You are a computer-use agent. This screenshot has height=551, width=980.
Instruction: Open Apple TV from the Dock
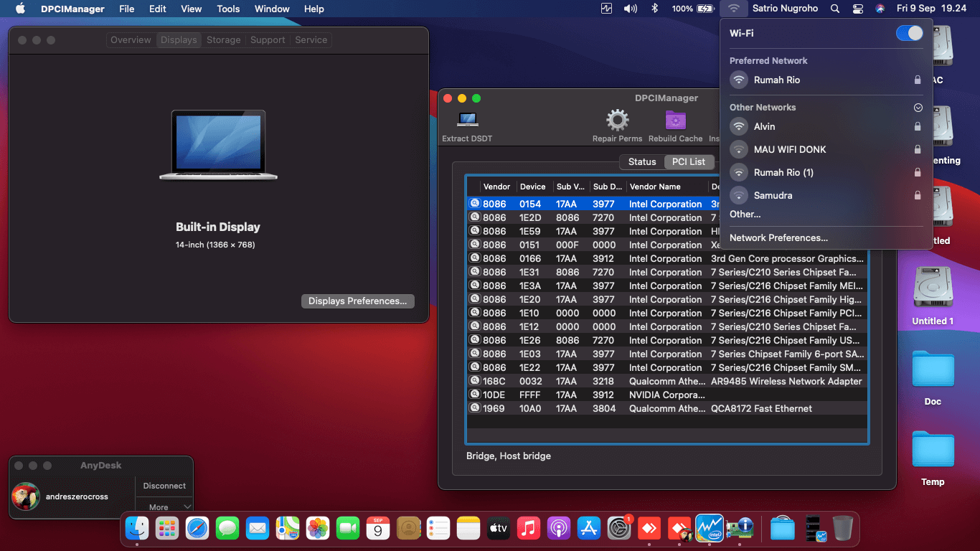click(499, 529)
